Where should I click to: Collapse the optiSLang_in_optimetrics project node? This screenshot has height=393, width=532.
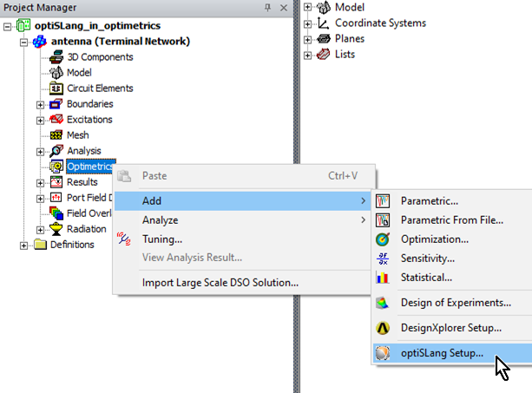7,27
